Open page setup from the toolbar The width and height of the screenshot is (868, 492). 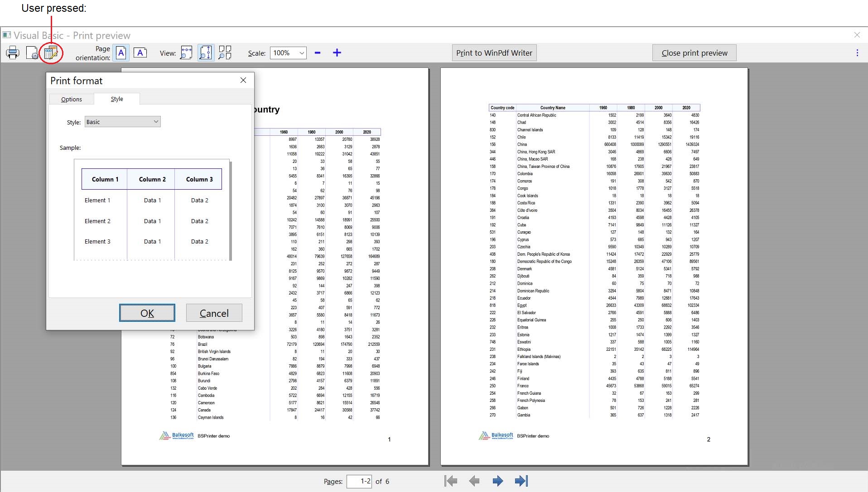point(32,53)
